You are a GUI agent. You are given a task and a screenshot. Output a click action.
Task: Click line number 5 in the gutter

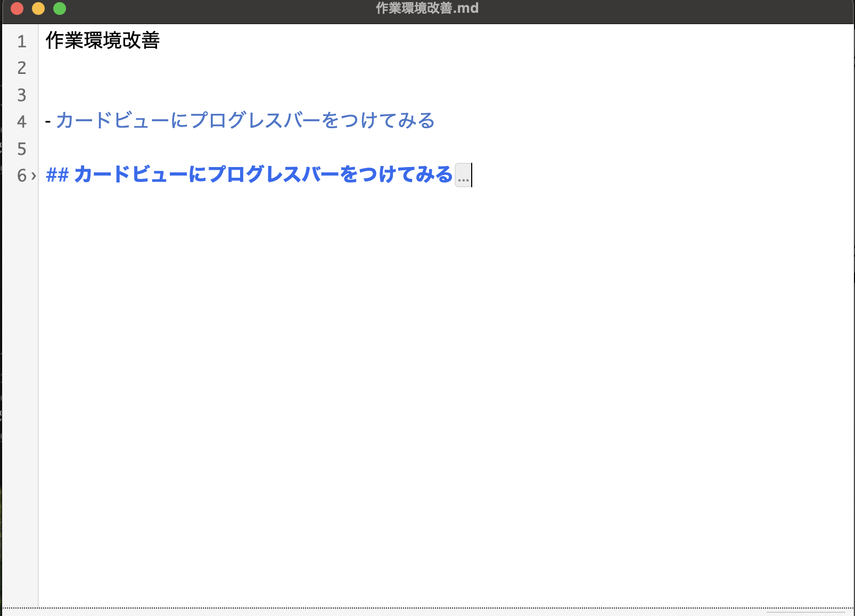coord(21,149)
